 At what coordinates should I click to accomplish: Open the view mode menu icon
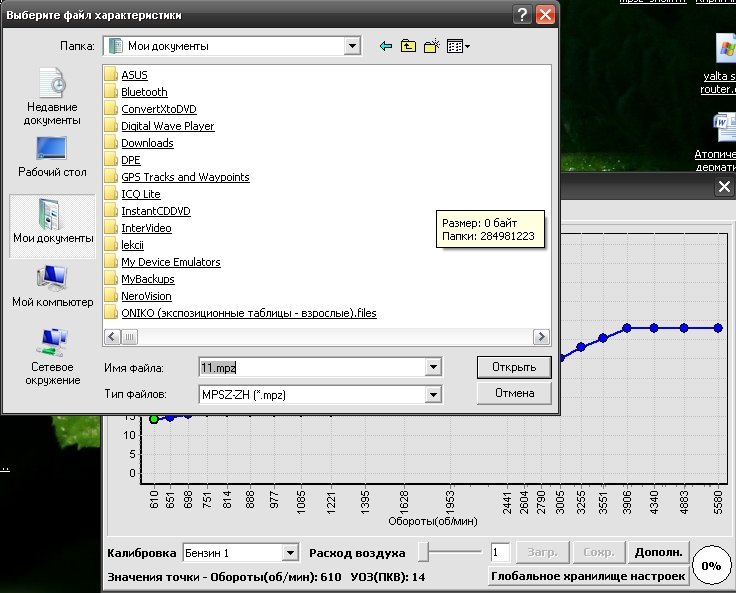(459, 46)
